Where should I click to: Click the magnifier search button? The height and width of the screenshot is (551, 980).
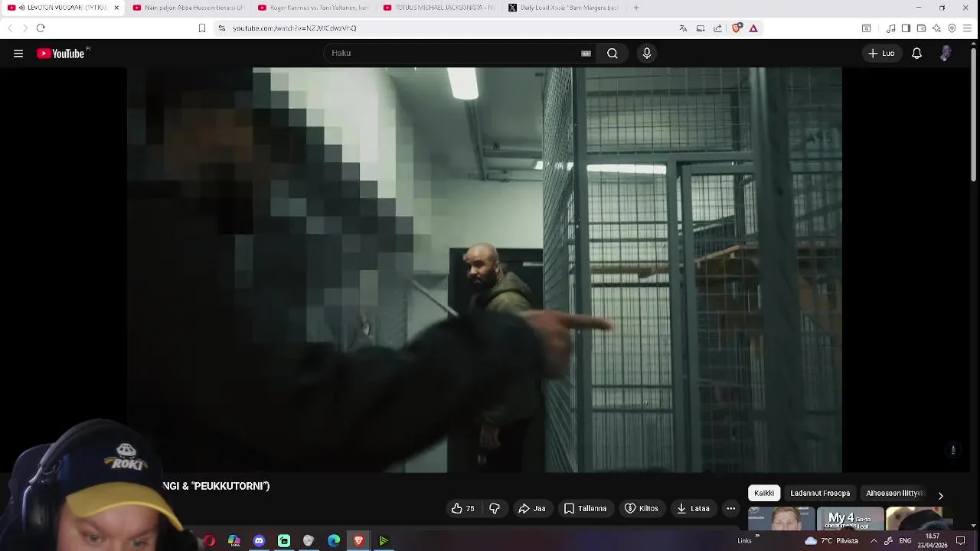(612, 53)
